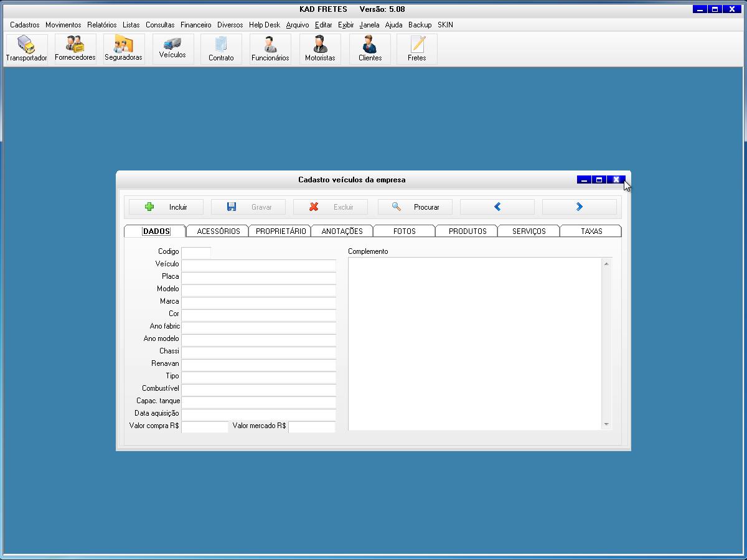Open the Arquivo menu
The image size is (747, 560).
click(x=298, y=25)
